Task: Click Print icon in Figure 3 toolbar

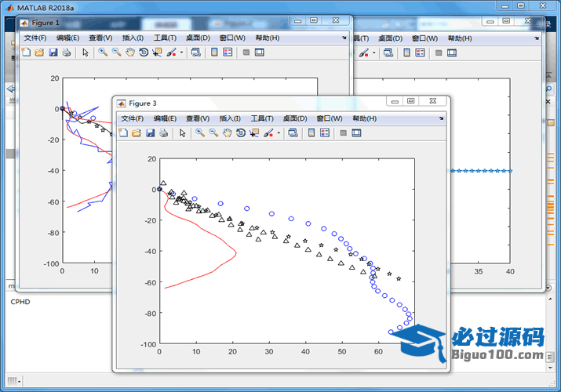Action: tap(163, 133)
